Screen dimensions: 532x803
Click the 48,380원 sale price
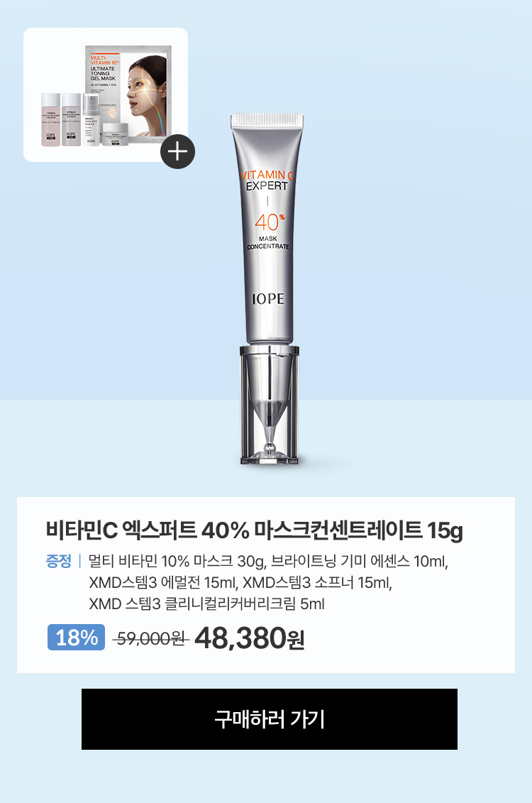(x=250, y=638)
